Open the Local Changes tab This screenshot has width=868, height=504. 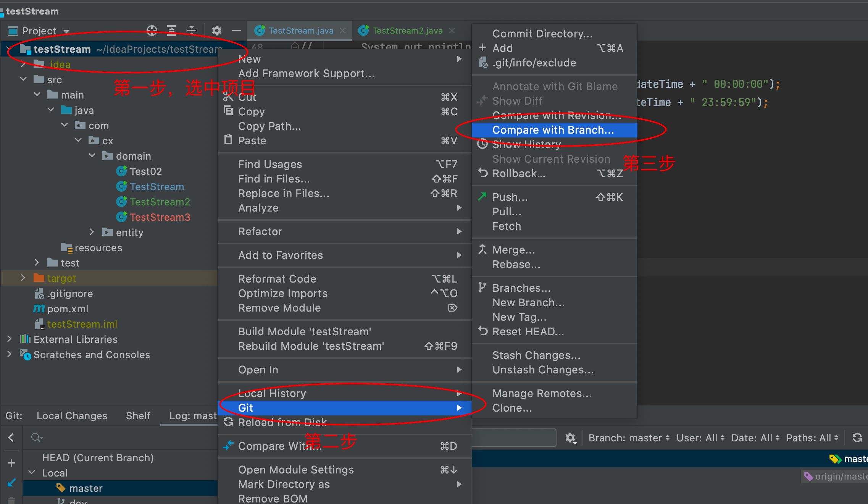[x=72, y=416]
